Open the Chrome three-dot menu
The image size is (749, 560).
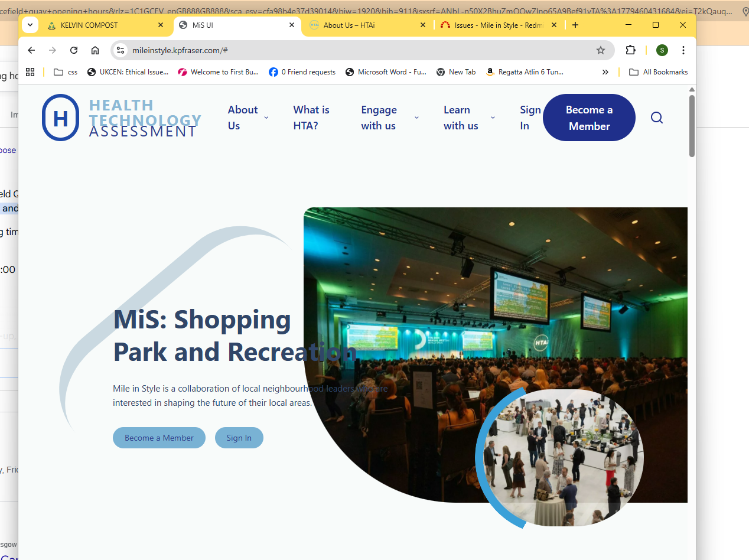tap(683, 50)
